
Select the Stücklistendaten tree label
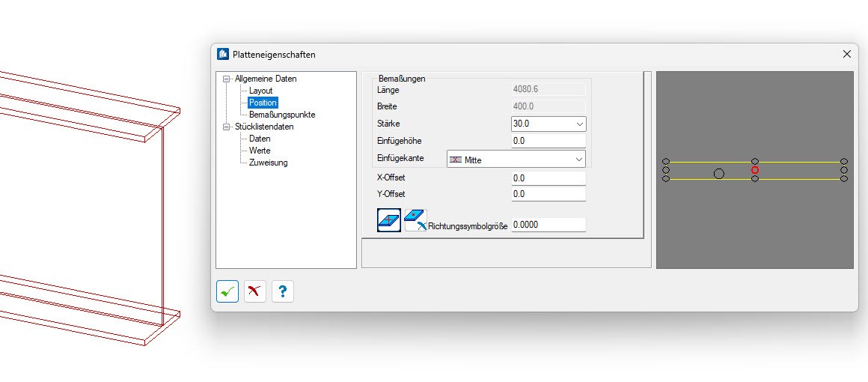click(x=264, y=127)
